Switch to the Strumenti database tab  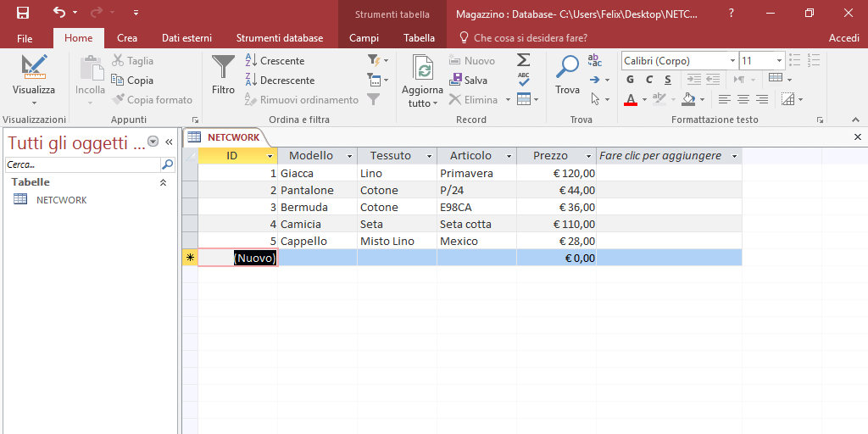(x=280, y=38)
